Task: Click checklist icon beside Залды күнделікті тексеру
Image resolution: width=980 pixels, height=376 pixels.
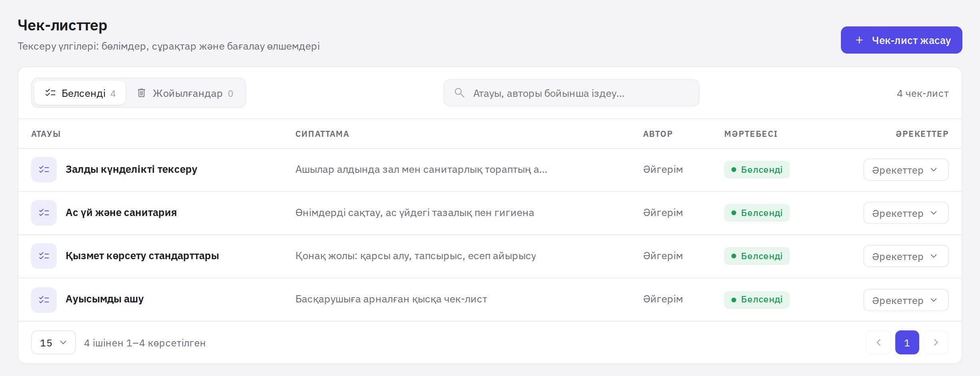Action: pyautogui.click(x=44, y=170)
